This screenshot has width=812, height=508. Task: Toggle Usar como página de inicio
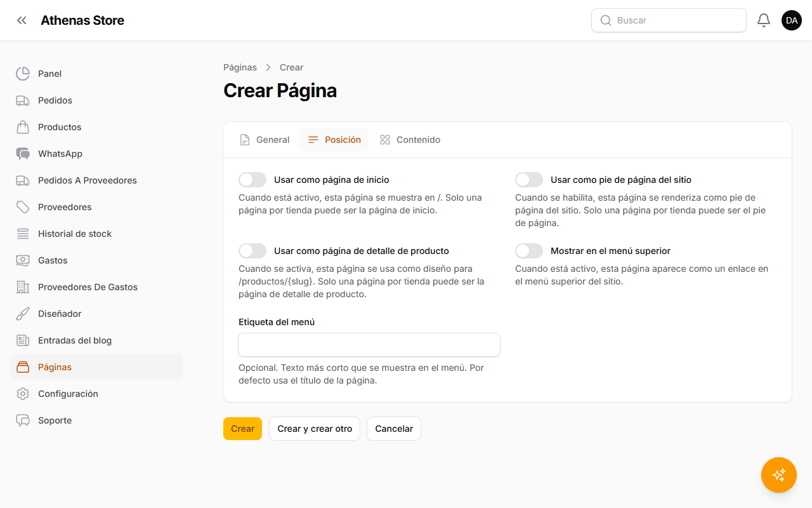tap(252, 180)
